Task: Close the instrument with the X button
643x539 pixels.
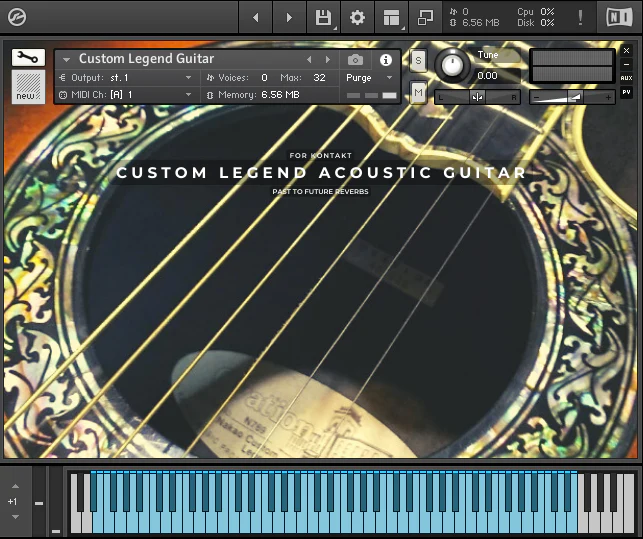Action: click(x=626, y=50)
